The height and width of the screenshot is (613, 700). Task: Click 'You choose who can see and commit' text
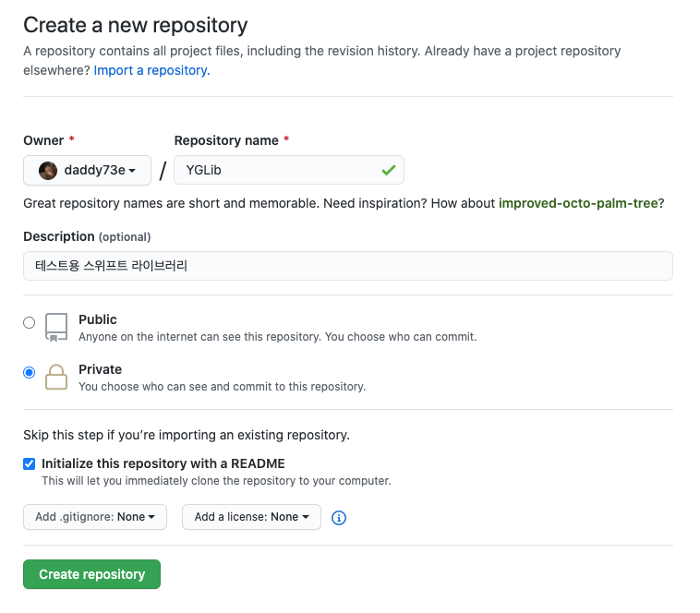coord(223,387)
